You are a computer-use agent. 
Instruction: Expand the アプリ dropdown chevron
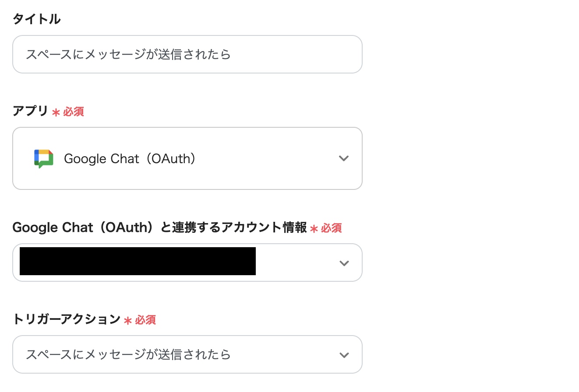tap(344, 158)
